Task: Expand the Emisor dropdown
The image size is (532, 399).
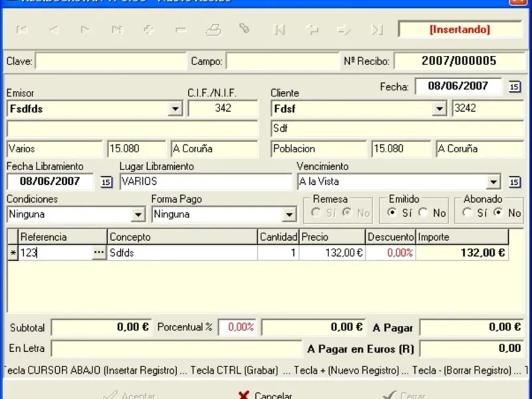Action: 175,109
